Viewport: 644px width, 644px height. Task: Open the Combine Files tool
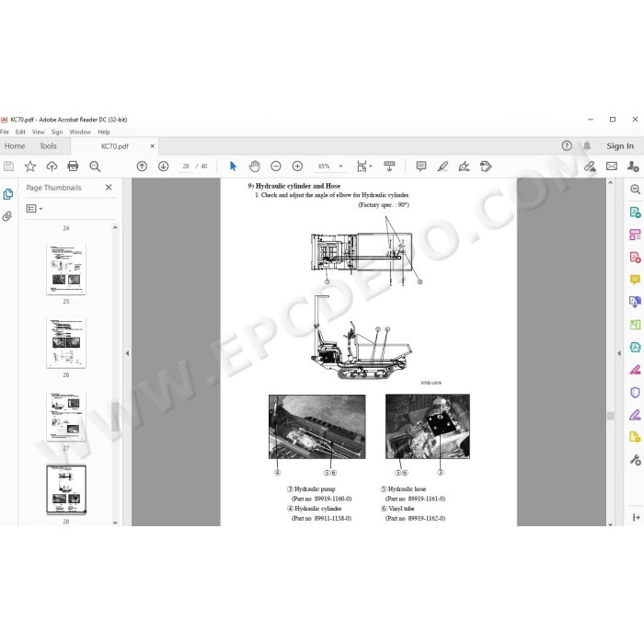635,303
